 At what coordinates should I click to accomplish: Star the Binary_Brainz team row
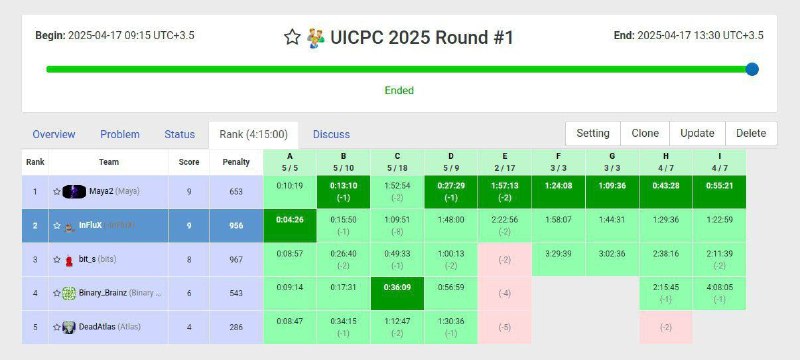pyautogui.click(x=57, y=293)
